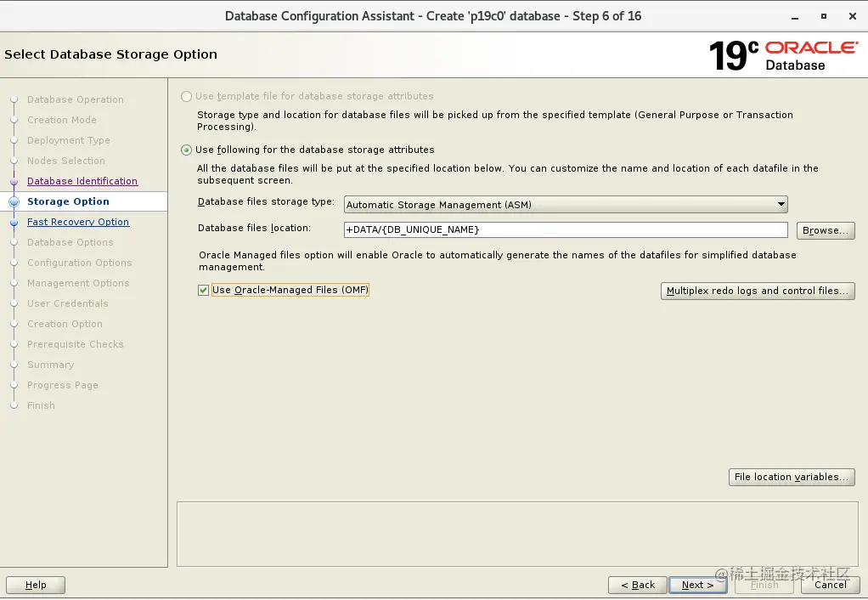Click the Oracle 19c Database logo
868x600 pixels.
click(783, 55)
